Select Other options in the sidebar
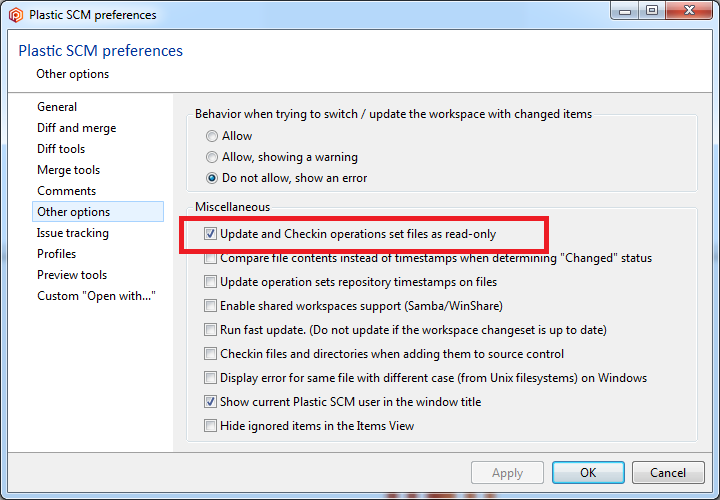Viewport: 720px width, 500px height. (98, 212)
